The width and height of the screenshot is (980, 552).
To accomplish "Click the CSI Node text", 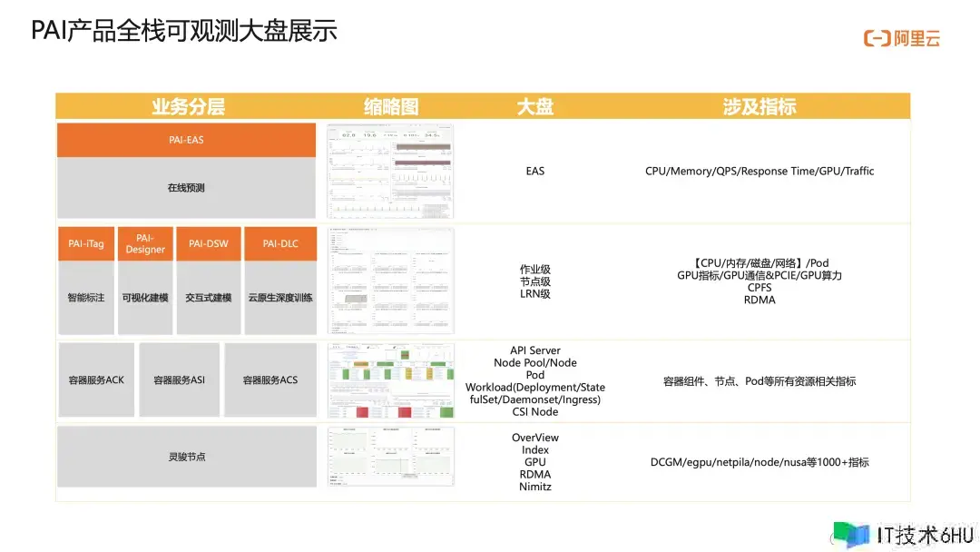I will pyautogui.click(x=535, y=412).
